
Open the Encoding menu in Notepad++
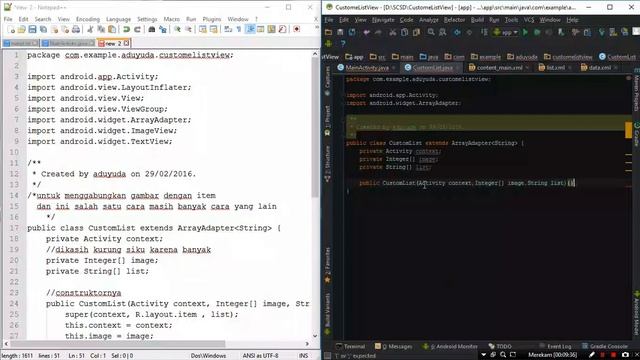point(87,19)
